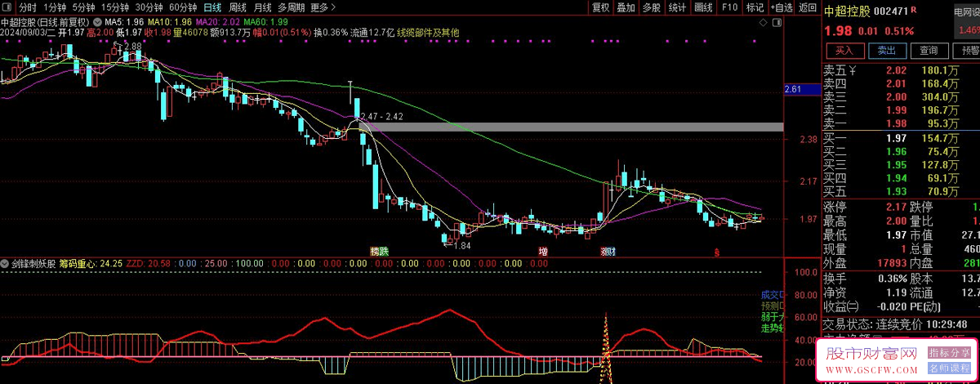The width and height of the screenshot is (980, 384).
Task: Click the 多股 multi-stock button
Action: click(x=651, y=7)
